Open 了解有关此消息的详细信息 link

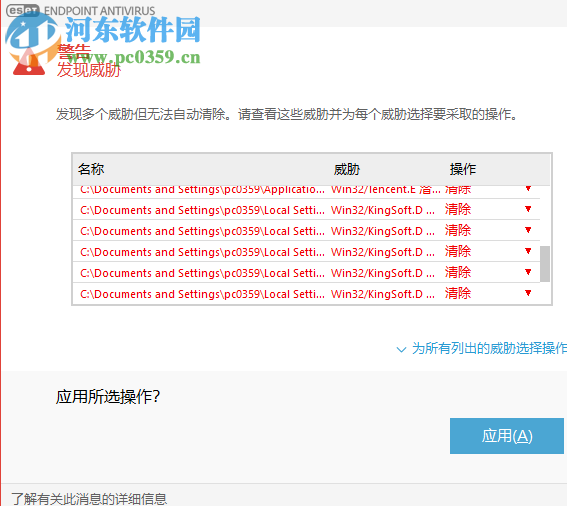tap(89, 499)
